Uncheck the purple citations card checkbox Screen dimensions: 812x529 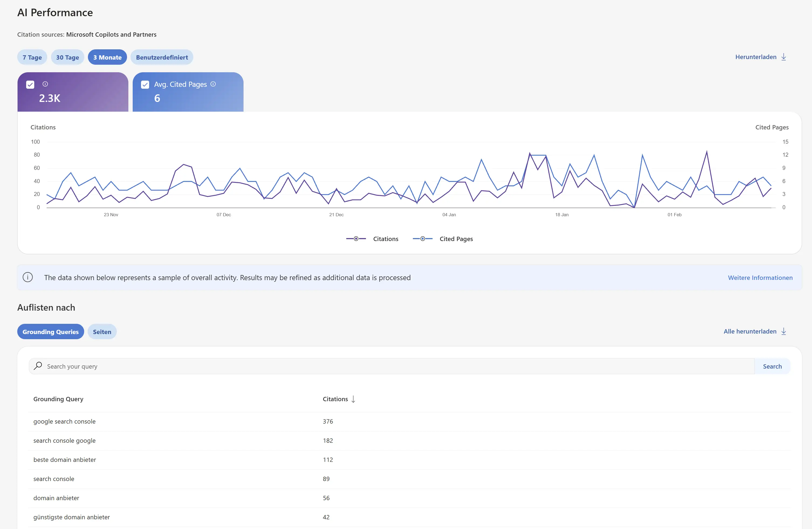[30, 85]
